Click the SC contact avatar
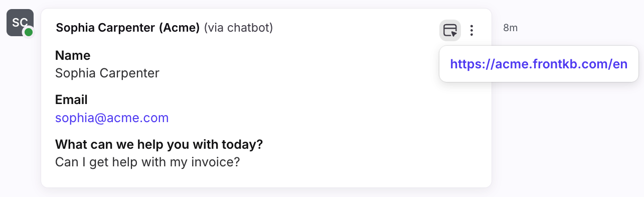This screenshot has height=197, width=644. click(x=20, y=23)
